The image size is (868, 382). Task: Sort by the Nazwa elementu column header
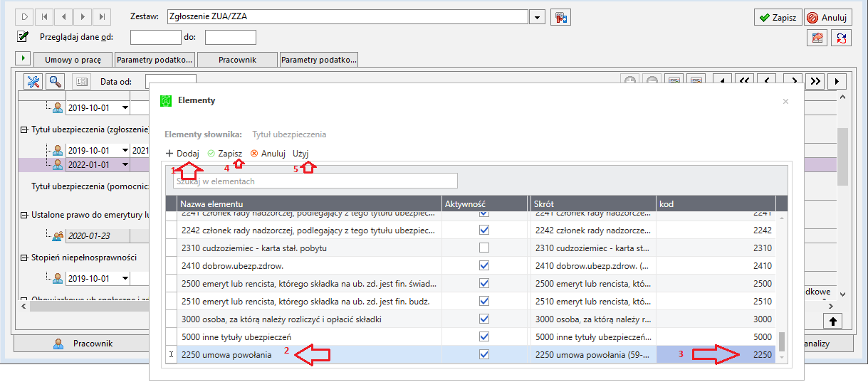tap(309, 204)
